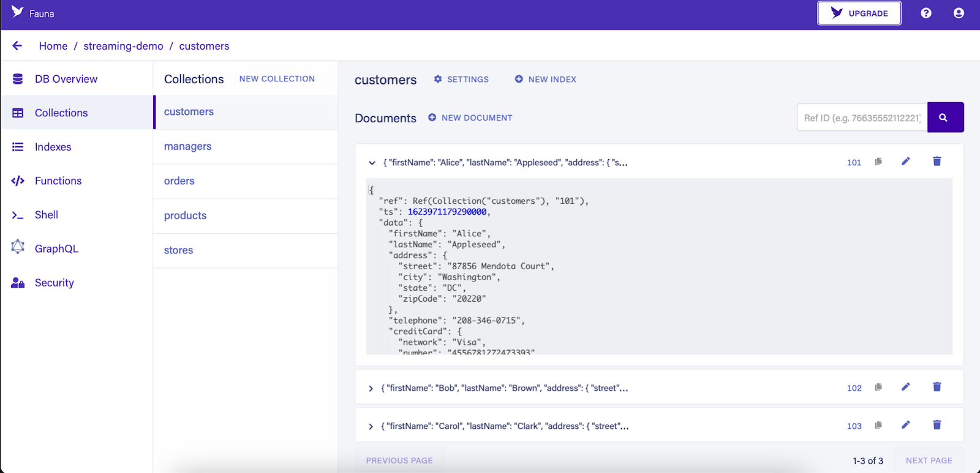Viewport: 980px width, 473px height.
Task: Focus the Ref ID search field
Action: click(x=862, y=117)
